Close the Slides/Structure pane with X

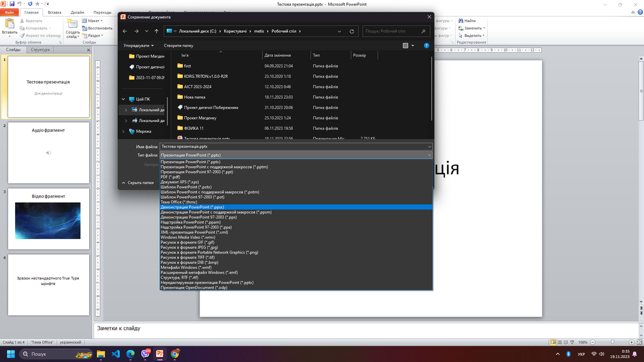click(88, 50)
